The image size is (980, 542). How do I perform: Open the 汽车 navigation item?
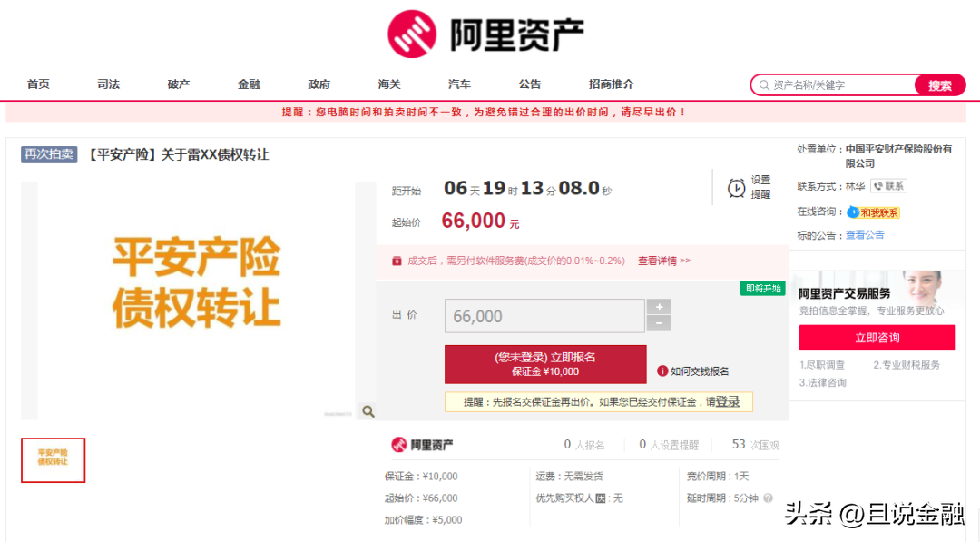[x=459, y=84]
